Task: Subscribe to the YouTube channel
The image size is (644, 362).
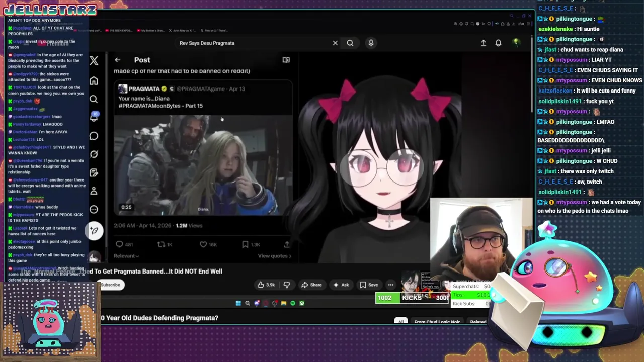Action: [x=110, y=285]
